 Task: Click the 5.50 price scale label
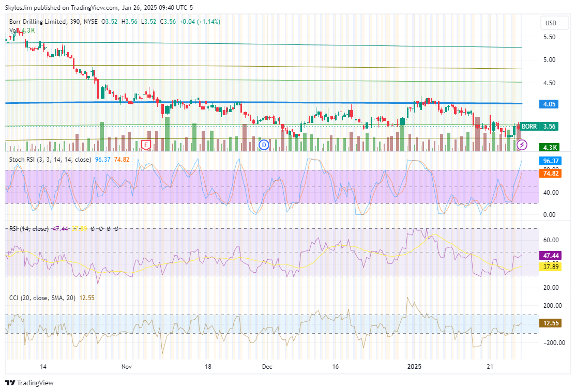pos(549,37)
